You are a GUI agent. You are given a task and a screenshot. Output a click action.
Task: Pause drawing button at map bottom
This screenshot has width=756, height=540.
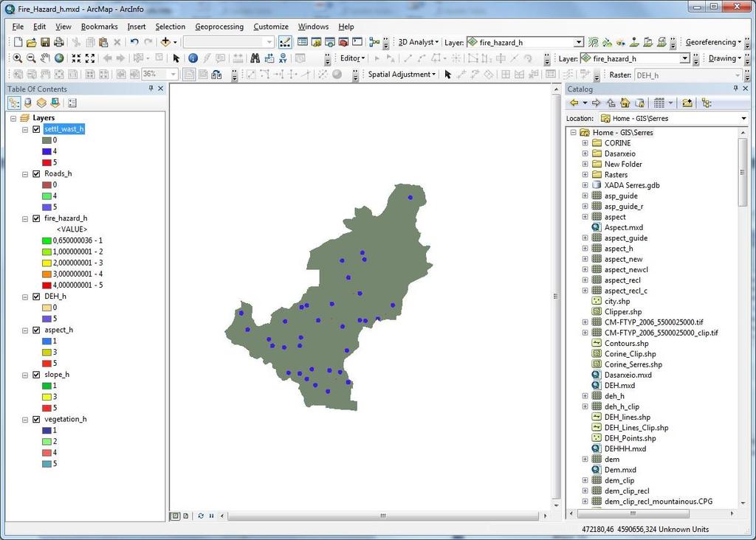pos(211,516)
